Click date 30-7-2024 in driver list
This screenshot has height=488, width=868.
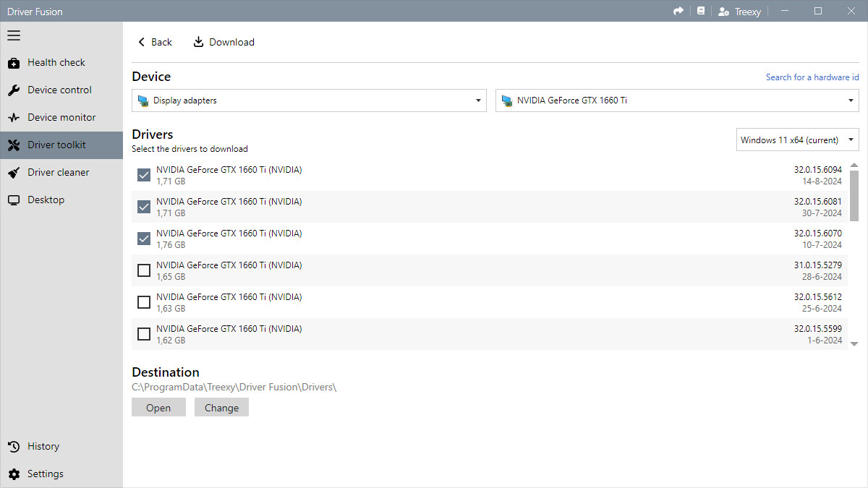click(x=822, y=213)
